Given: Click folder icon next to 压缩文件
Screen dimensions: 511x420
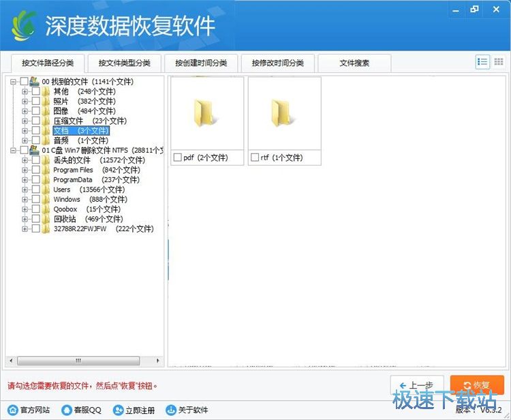Looking at the screenshot, I should click(x=46, y=121).
